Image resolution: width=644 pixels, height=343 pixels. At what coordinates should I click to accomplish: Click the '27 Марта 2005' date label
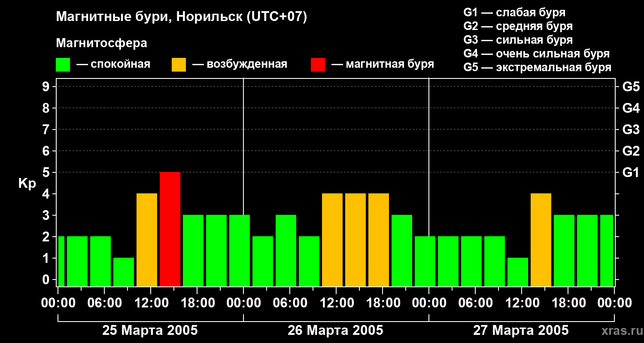click(521, 331)
